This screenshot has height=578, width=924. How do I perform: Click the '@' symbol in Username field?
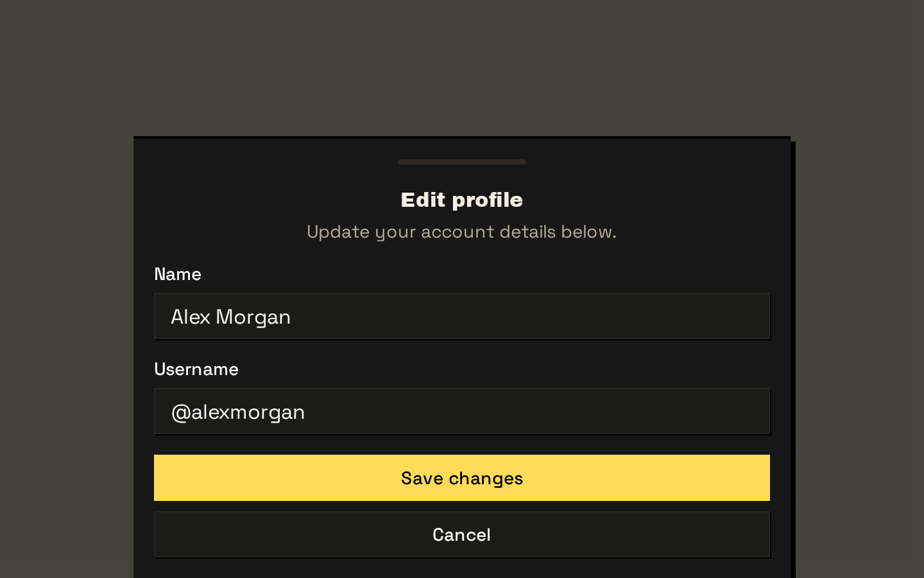181,412
